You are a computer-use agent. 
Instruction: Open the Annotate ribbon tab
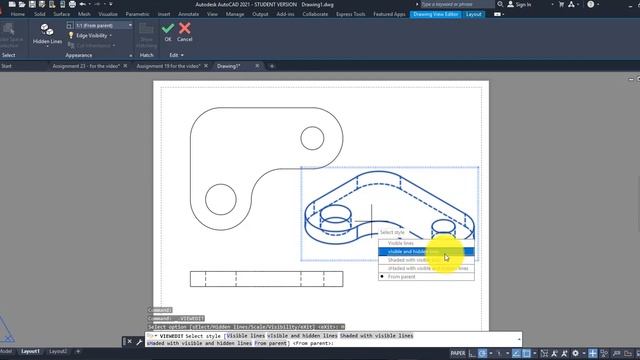pyautogui.click(x=188, y=14)
